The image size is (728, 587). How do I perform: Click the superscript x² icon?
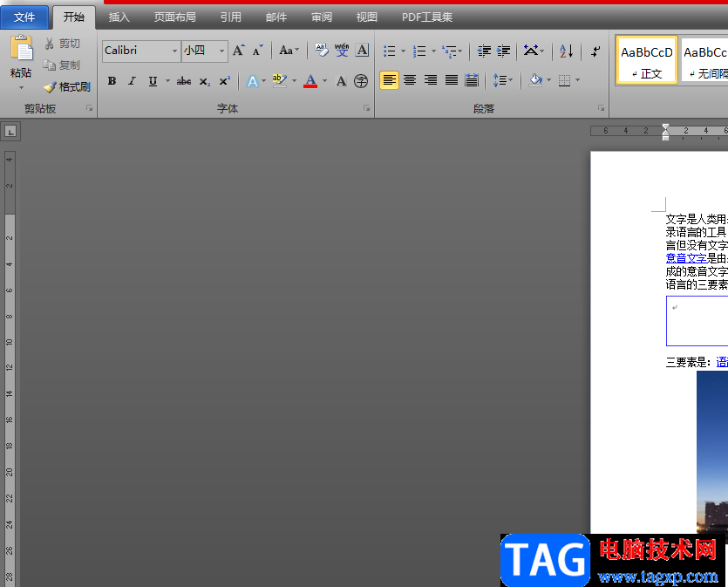coord(224,81)
